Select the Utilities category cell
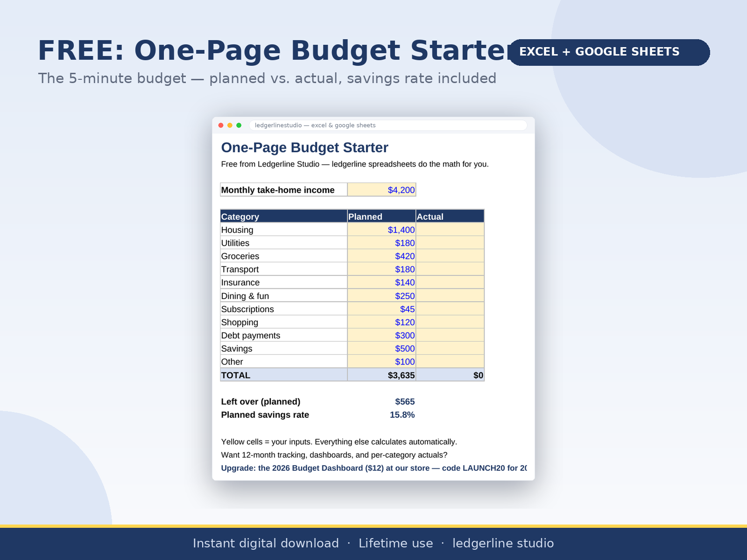Viewport: 747px width, 560px height. [x=284, y=243]
